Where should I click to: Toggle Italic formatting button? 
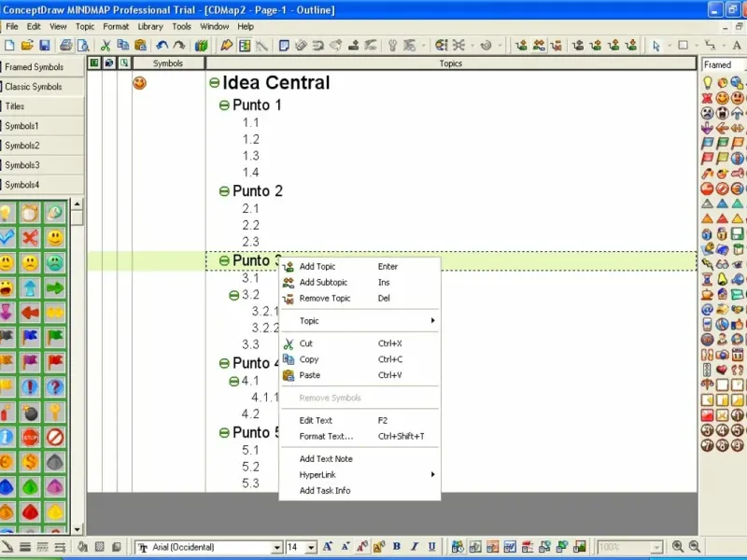coord(415,547)
